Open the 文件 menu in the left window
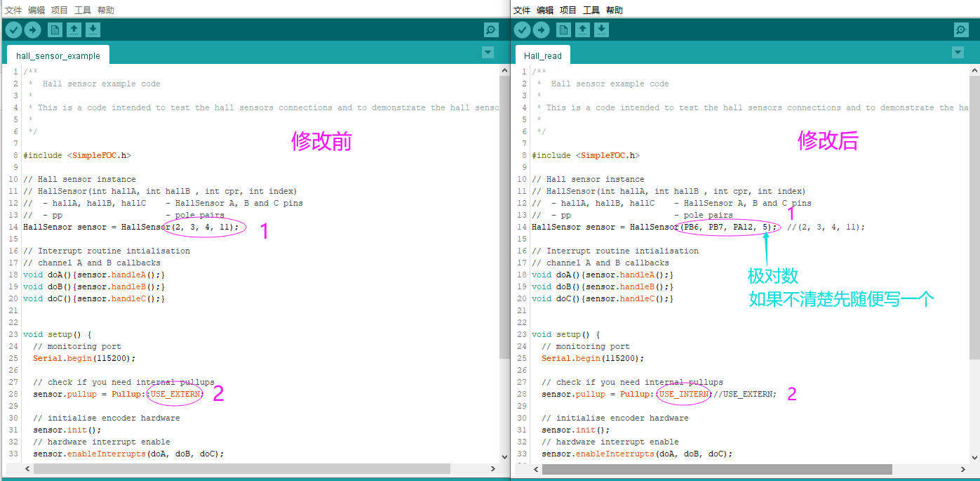Viewport: 980px width, 481px height. coord(13,9)
